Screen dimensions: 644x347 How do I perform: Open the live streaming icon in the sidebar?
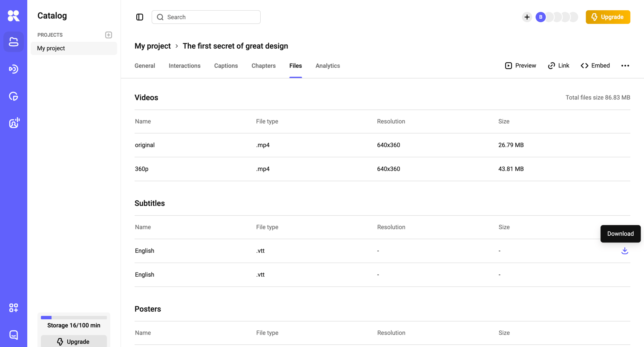coord(14,69)
